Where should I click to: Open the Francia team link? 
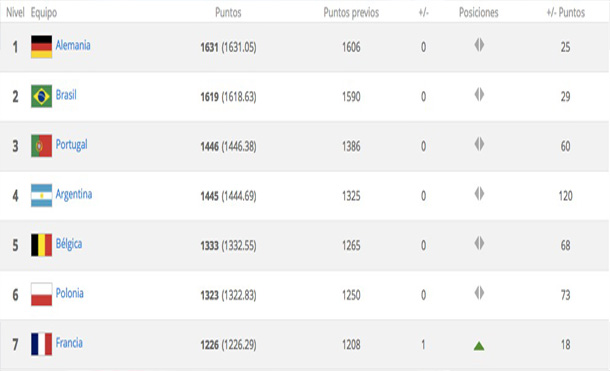[69, 343]
